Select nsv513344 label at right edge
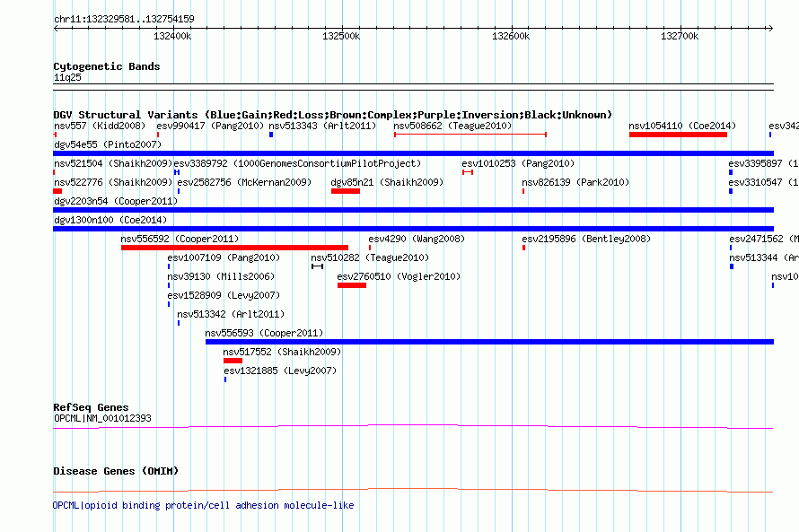Image resolution: width=799 pixels, height=532 pixels. click(764, 257)
